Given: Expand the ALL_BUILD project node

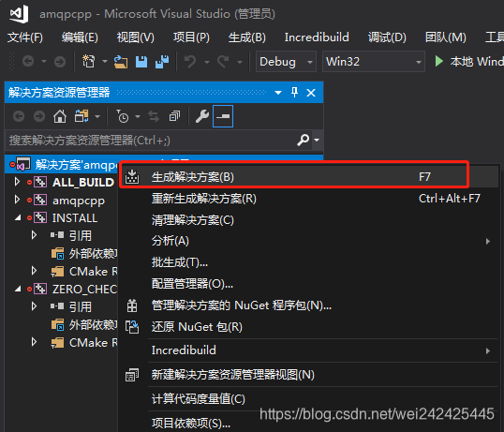Looking at the screenshot, I should coord(17,182).
